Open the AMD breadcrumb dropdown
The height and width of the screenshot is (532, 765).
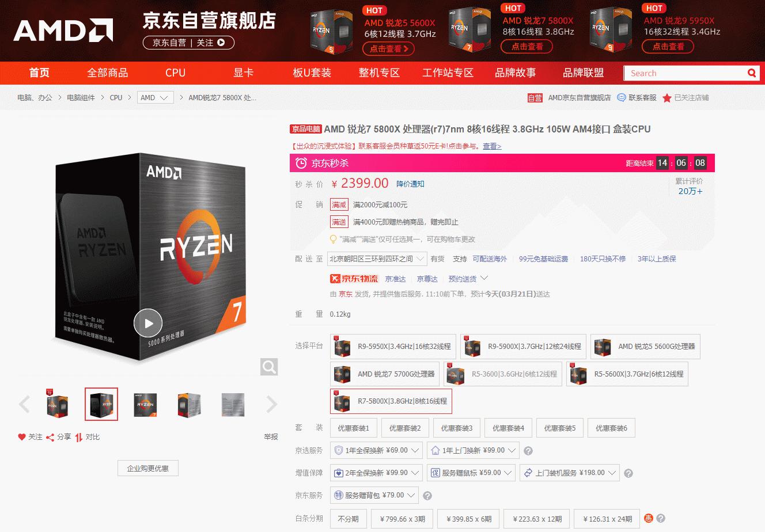(x=156, y=98)
